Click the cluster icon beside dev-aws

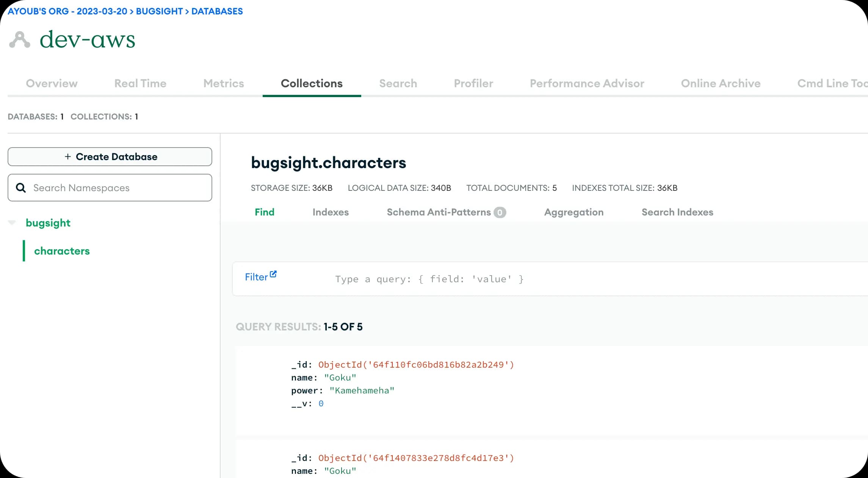pos(20,40)
